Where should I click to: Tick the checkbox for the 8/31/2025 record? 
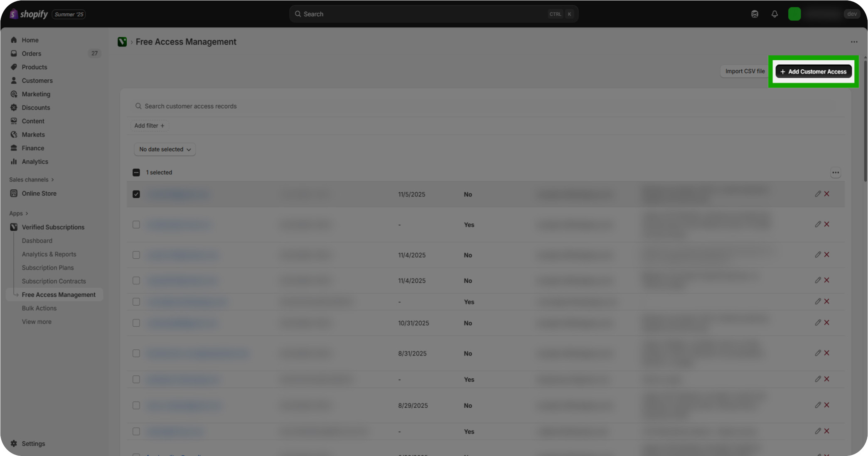[136, 353]
